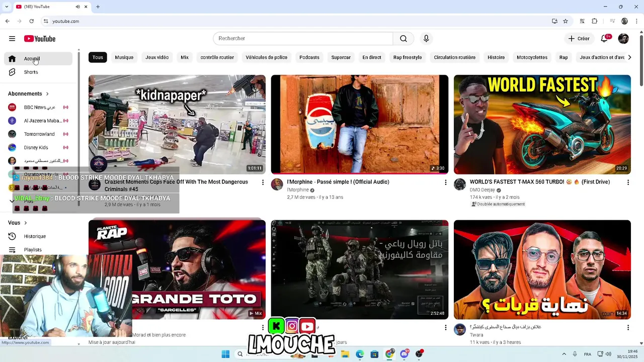Open Playlists in the sidebar
The height and width of the screenshot is (362, 644).
38,249
